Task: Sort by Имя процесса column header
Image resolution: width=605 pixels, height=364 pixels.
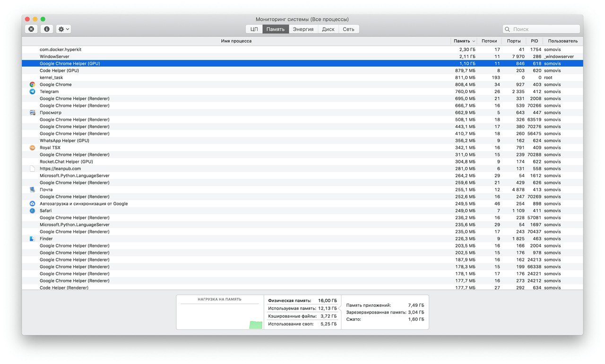Action: (x=236, y=41)
